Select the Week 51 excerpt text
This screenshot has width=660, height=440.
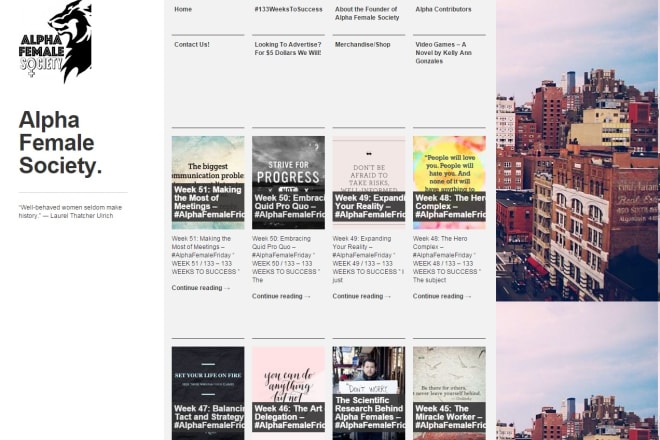click(x=205, y=255)
